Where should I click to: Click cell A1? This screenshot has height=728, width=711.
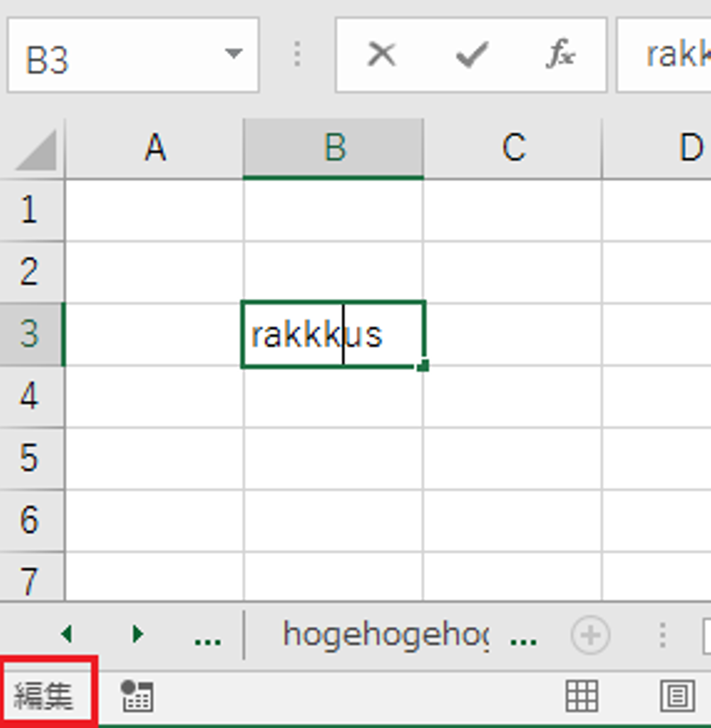click(155, 210)
